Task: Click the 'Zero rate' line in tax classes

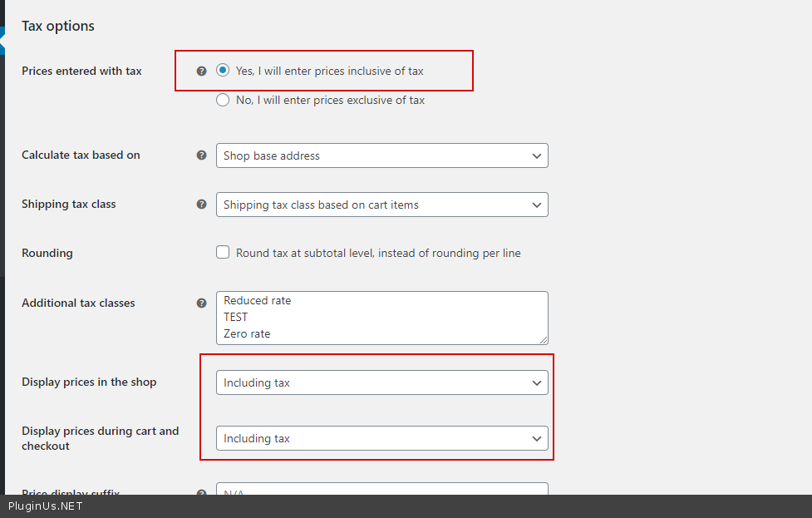Action: click(247, 333)
